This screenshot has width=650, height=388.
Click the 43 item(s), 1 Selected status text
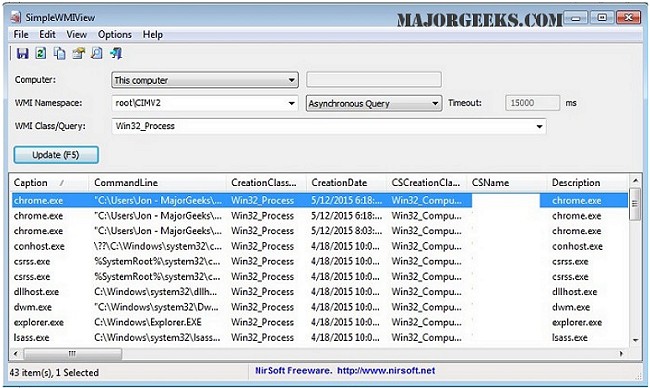click(54, 373)
